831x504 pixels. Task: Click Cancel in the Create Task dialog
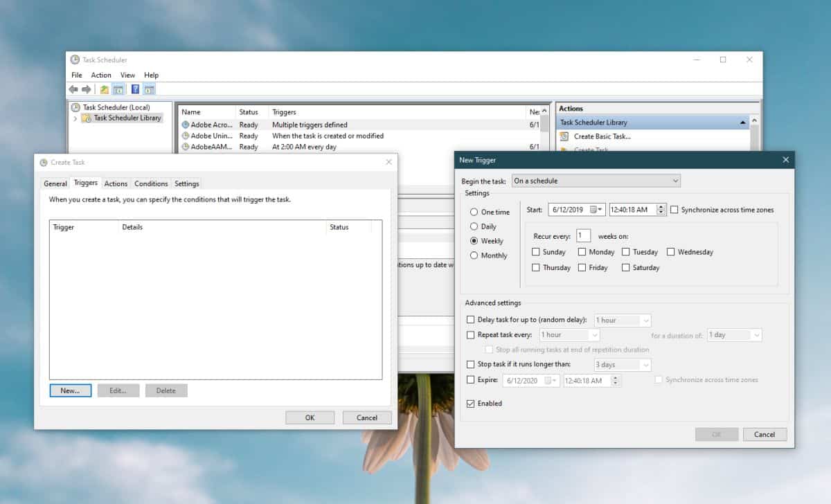[x=367, y=417]
